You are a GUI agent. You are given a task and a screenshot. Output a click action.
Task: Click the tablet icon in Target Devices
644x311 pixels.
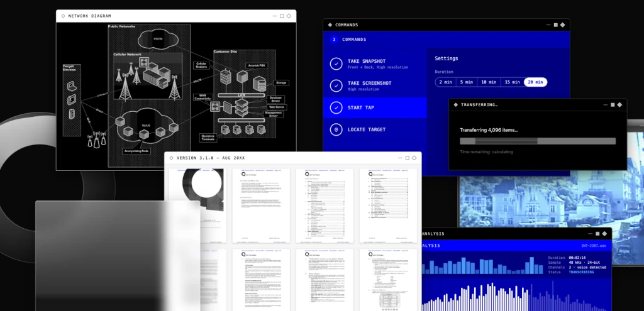point(72,100)
